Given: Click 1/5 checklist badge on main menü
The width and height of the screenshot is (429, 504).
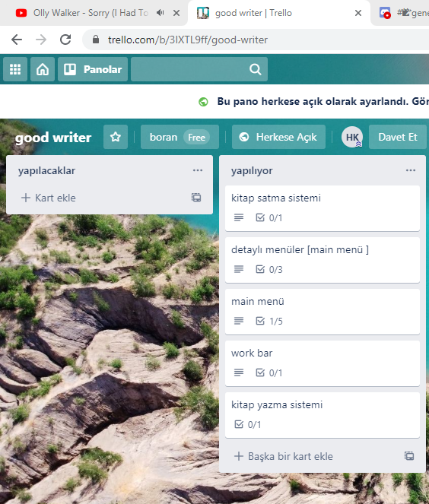Looking at the screenshot, I should coord(269,321).
